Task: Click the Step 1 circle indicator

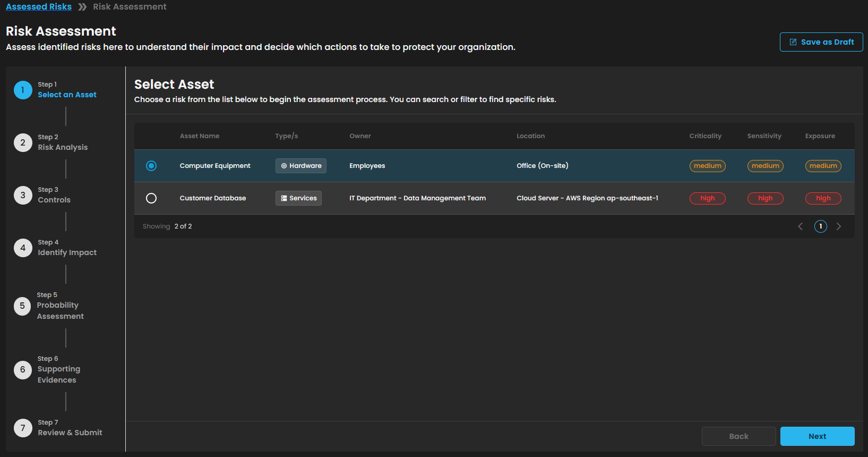Action: coord(23,90)
